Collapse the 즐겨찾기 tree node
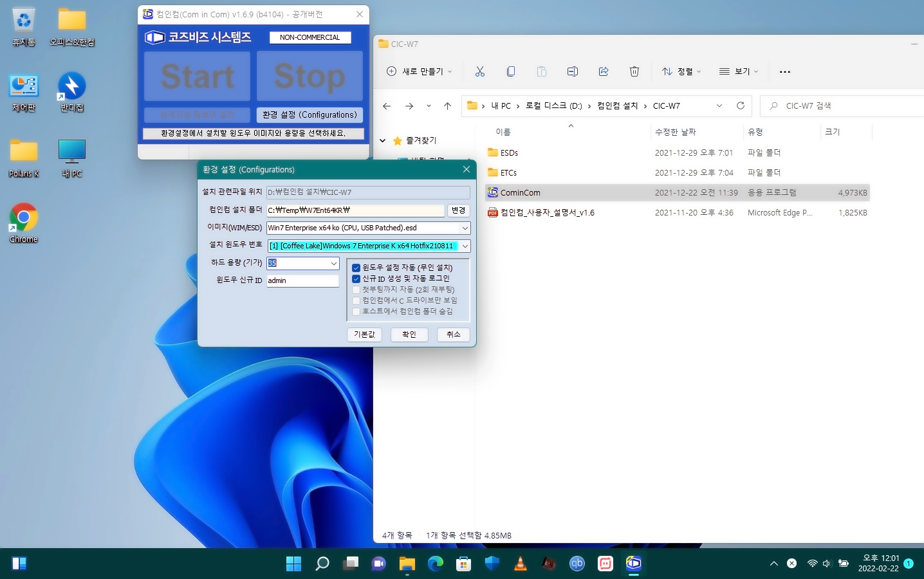 point(383,140)
